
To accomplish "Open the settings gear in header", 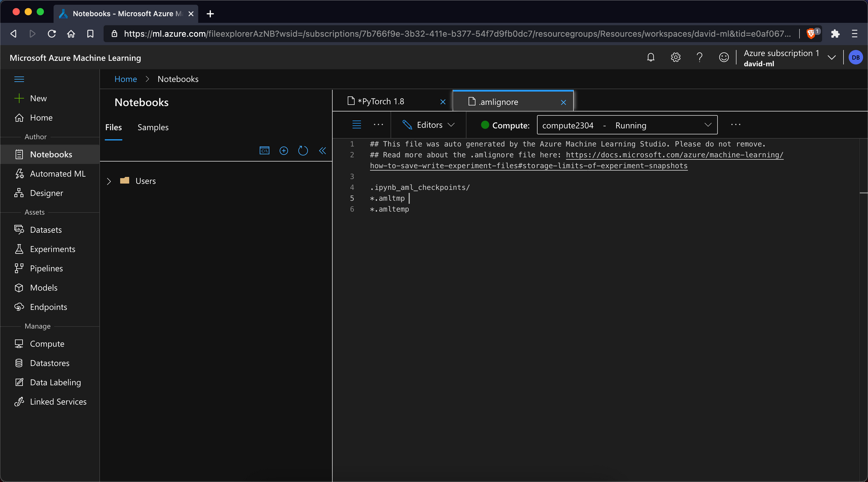I will point(675,57).
